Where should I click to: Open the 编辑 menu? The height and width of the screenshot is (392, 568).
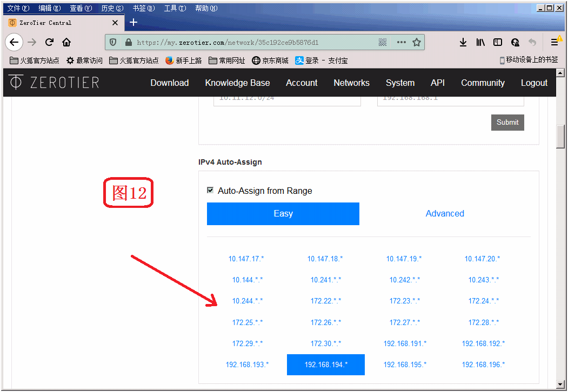click(x=50, y=8)
